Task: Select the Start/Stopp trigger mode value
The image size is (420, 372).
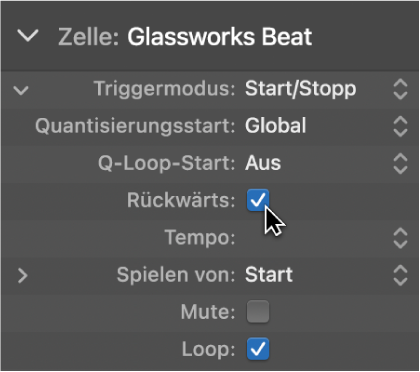Action: [x=300, y=89]
